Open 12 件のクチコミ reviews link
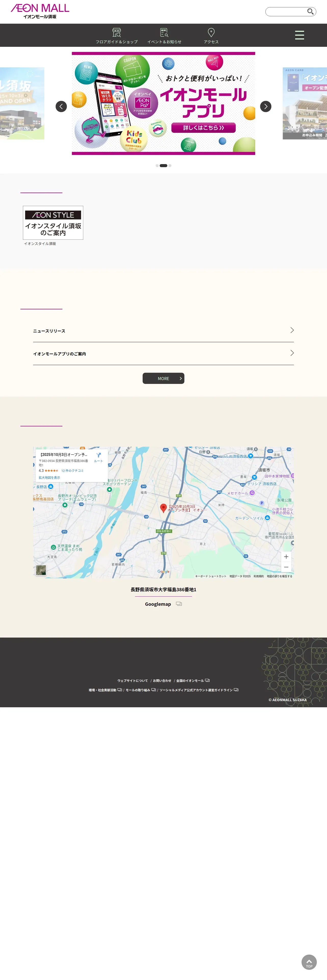The height and width of the screenshot is (980, 327). [x=72, y=471]
